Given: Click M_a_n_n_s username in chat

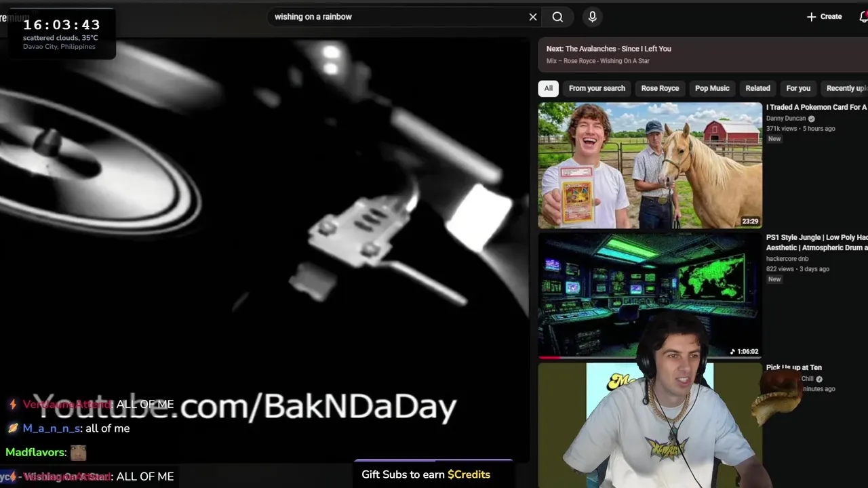Looking at the screenshot, I should 52,428.
